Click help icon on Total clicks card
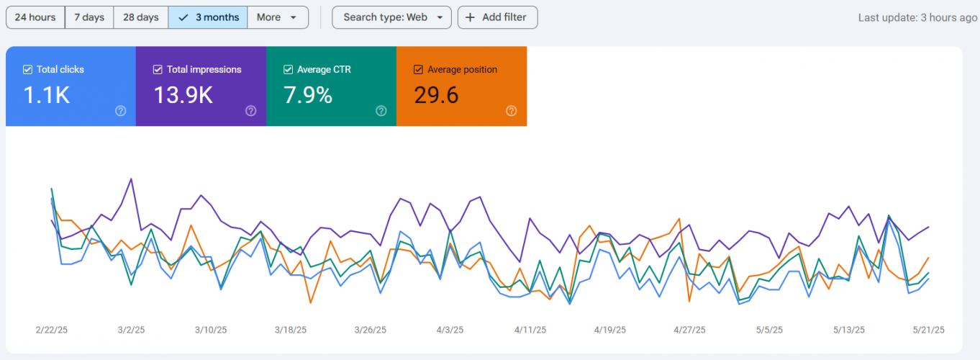The image size is (980, 360). click(x=121, y=111)
